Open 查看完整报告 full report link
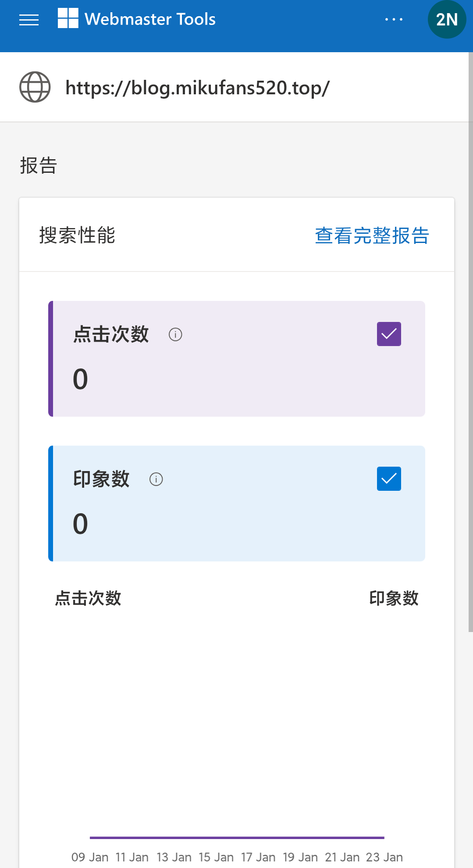The width and height of the screenshot is (473, 868). [371, 236]
